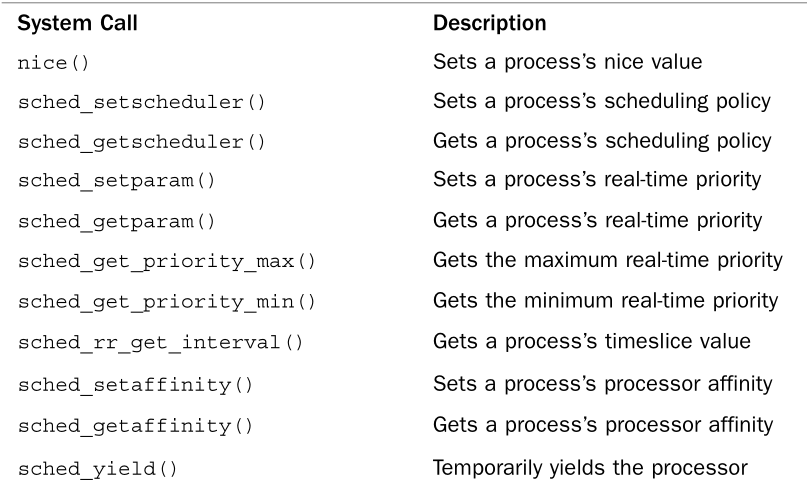Image resolution: width=807 pixels, height=493 pixels.
Task: Click "Gets the minimum real-time priority" text
Action: [605, 301]
